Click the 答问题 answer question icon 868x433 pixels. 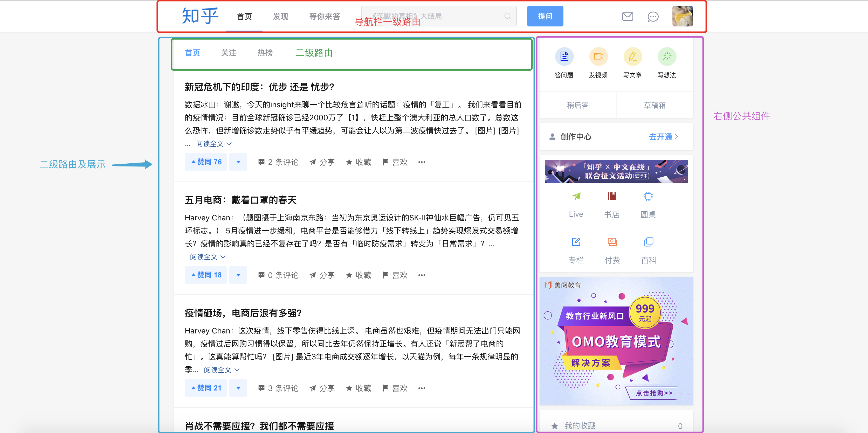564,57
